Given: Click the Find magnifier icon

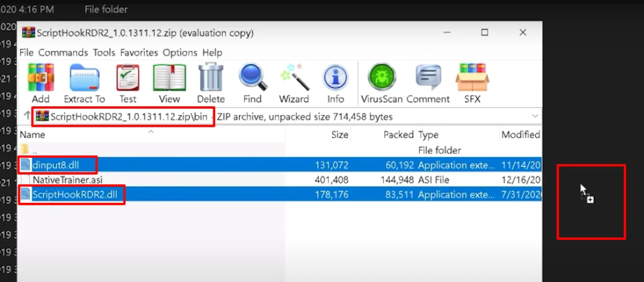Looking at the screenshot, I should (x=252, y=77).
